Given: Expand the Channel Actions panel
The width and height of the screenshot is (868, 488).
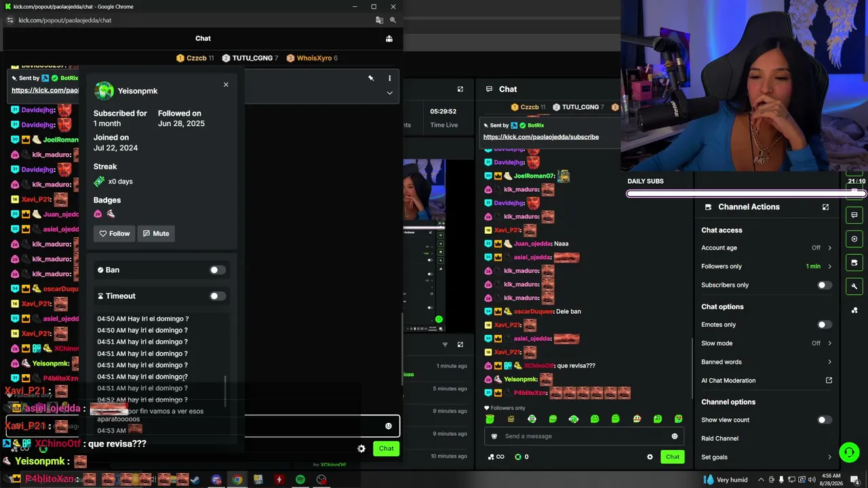Looking at the screenshot, I should tap(825, 207).
